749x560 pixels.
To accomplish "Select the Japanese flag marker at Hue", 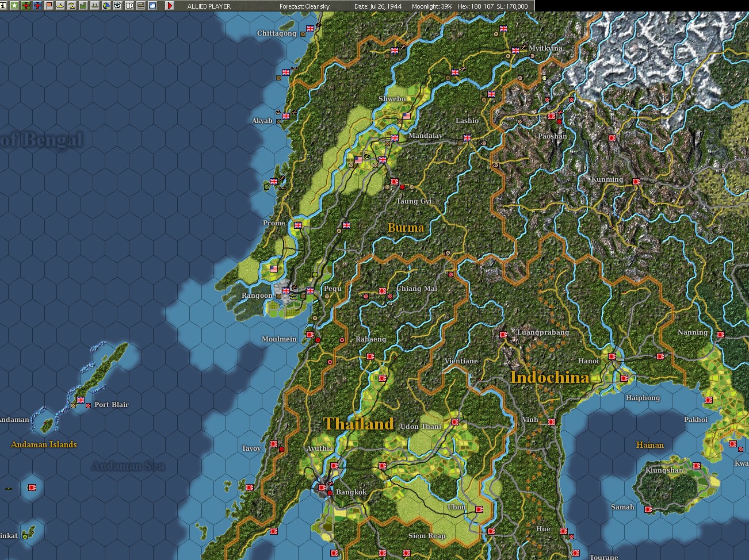I will [564, 531].
